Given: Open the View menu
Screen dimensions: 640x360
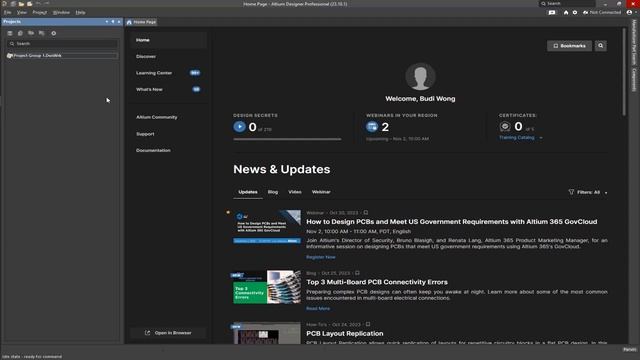Looking at the screenshot, I should 22,13.
